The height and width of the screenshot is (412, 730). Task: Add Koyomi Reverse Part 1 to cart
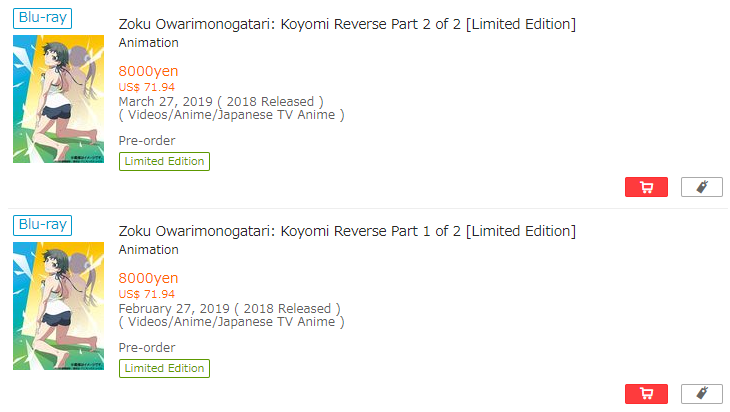645,394
